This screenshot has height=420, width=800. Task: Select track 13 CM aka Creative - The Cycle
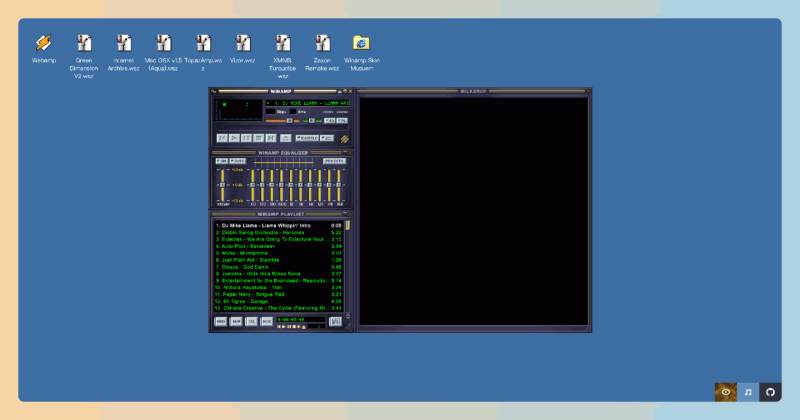pyautogui.click(x=279, y=308)
